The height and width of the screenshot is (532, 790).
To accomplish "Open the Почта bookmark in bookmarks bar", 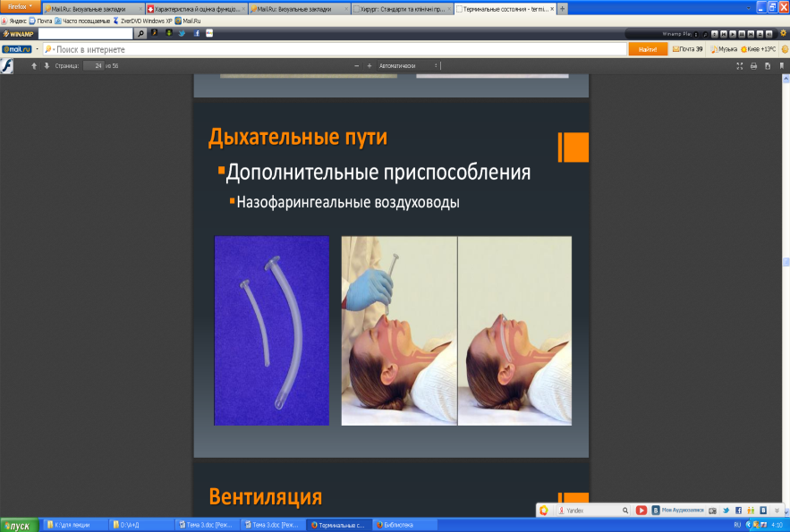I will tap(41, 21).
